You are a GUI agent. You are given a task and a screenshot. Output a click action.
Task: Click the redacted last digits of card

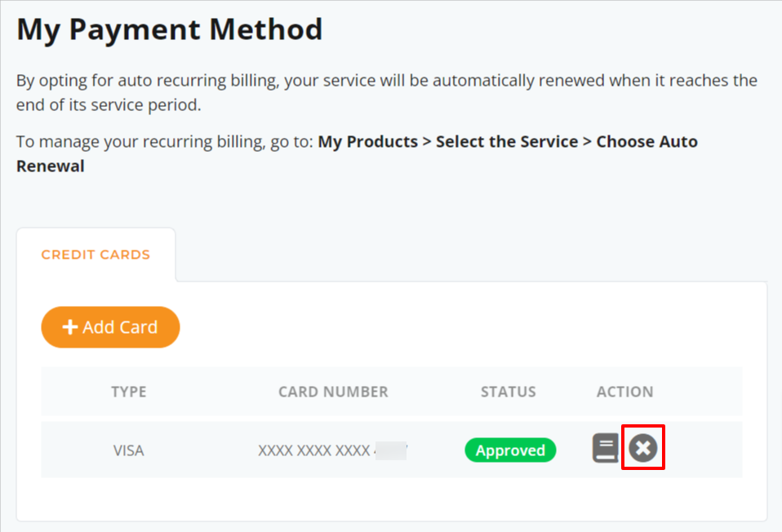point(391,450)
